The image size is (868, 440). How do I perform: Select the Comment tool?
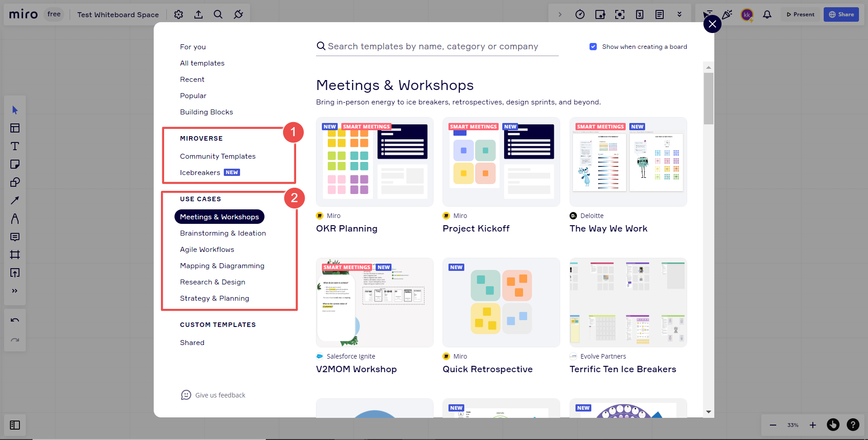pos(15,237)
